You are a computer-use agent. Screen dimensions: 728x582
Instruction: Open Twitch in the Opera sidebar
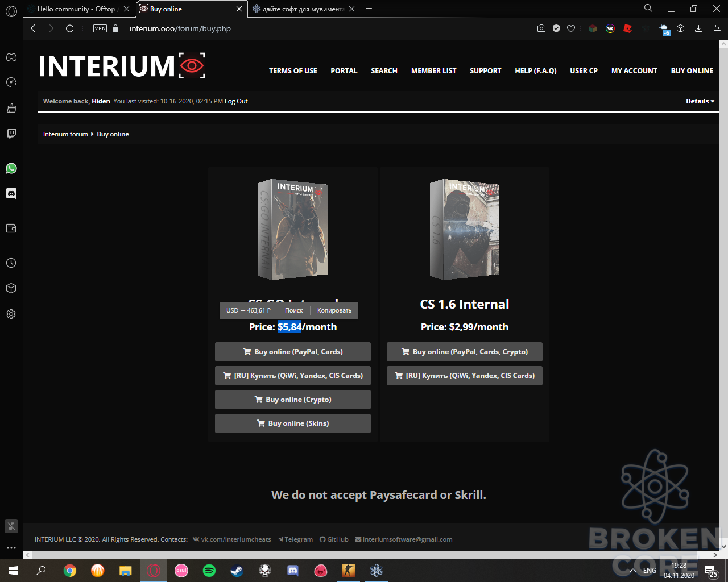pos(11,134)
